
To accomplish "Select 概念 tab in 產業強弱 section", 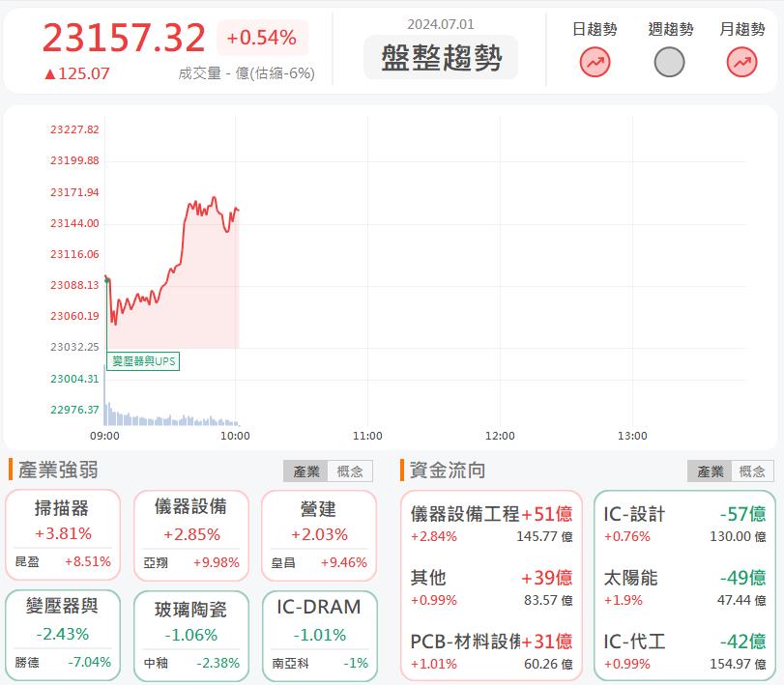I will click(350, 471).
